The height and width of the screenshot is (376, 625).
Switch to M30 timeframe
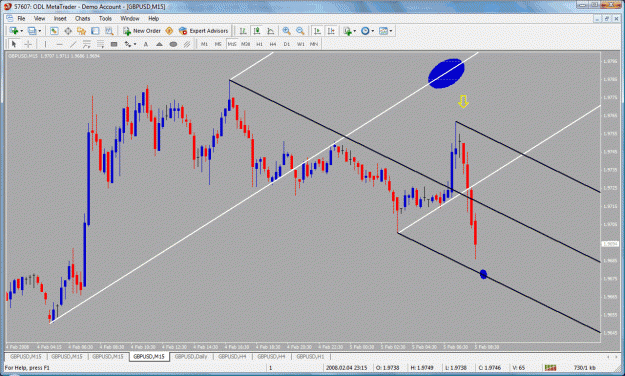point(245,44)
